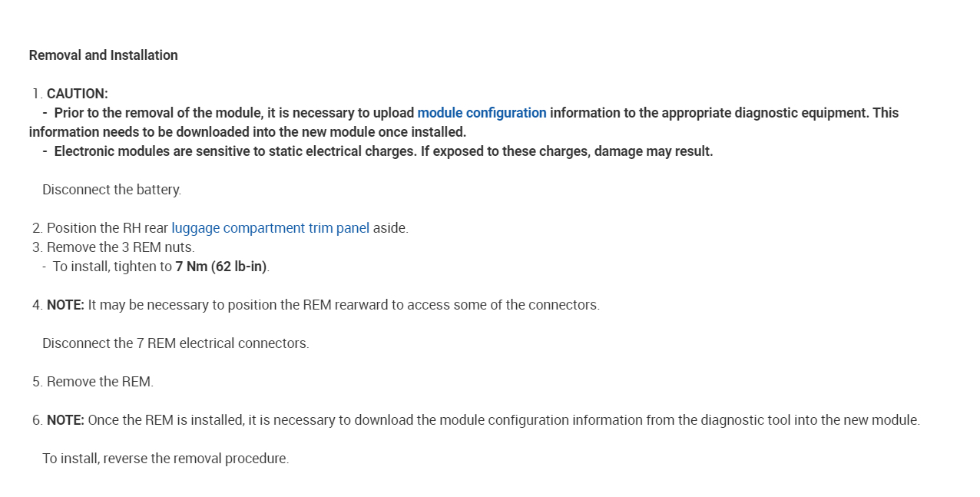Screen dimensions: 980x497
Task: Click the bold NOTE label in step 6
Action: point(65,420)
